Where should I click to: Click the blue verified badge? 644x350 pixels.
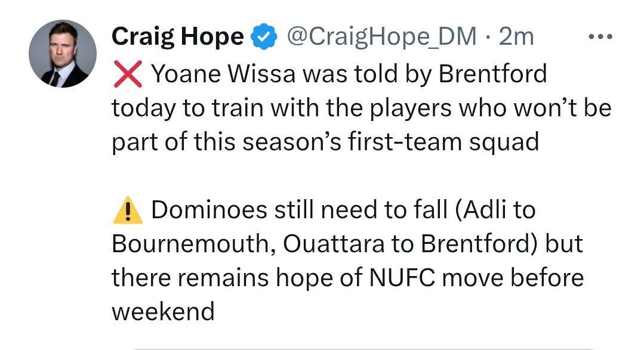coord(264,36)
